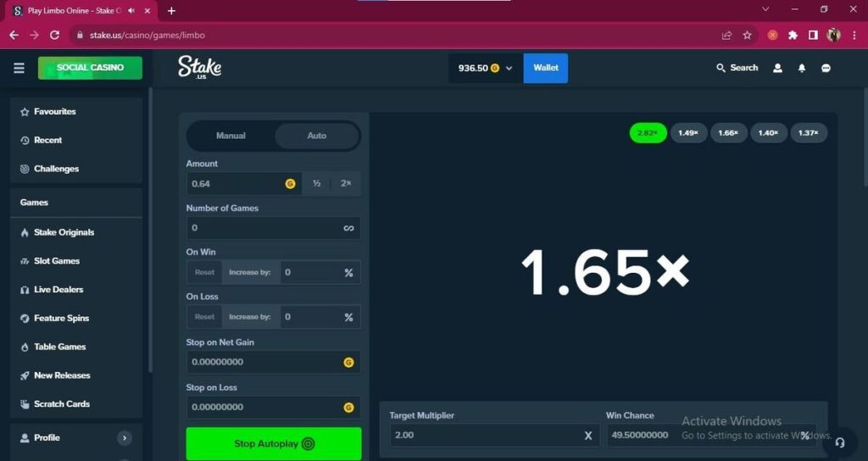Viewport: 868px width, 461px height.
Task: Open the support headset icon
Action: click(840, 442)
